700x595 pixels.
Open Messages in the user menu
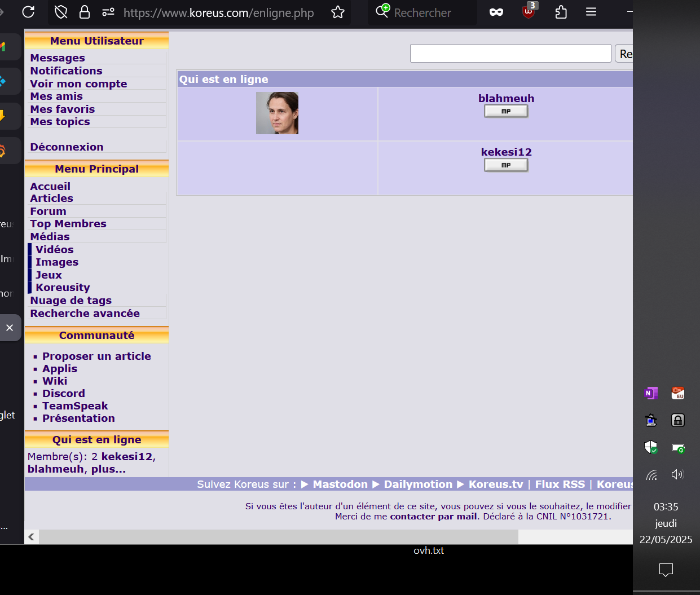pos(58,58)
